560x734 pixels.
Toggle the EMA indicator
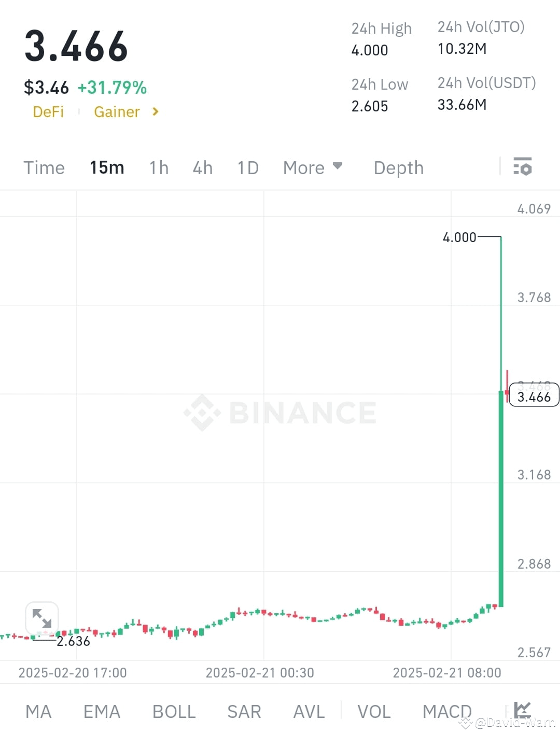click(101, 711)
